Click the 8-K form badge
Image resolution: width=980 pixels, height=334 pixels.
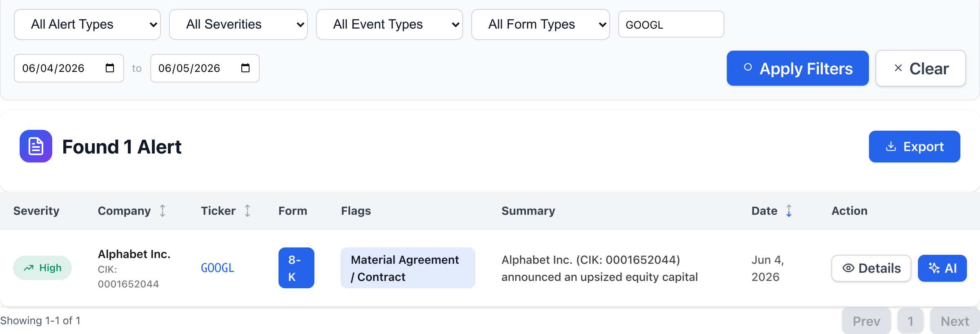coord(296,268)
